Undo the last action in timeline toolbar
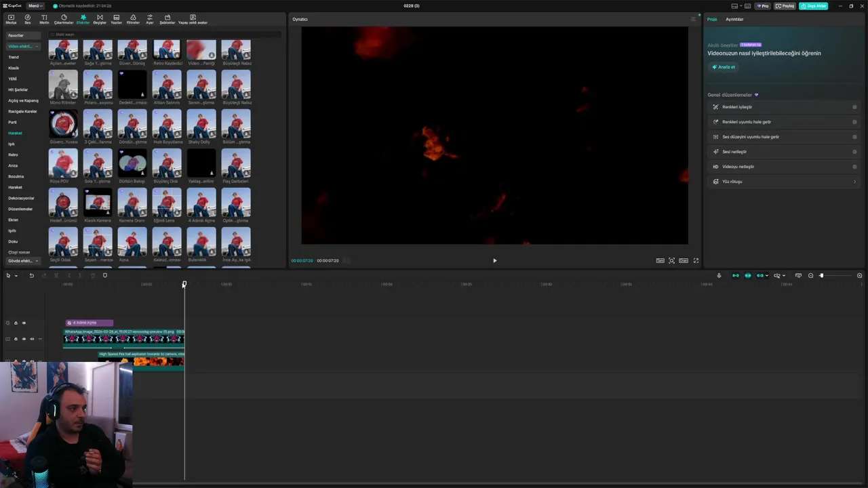 [31, 275]
